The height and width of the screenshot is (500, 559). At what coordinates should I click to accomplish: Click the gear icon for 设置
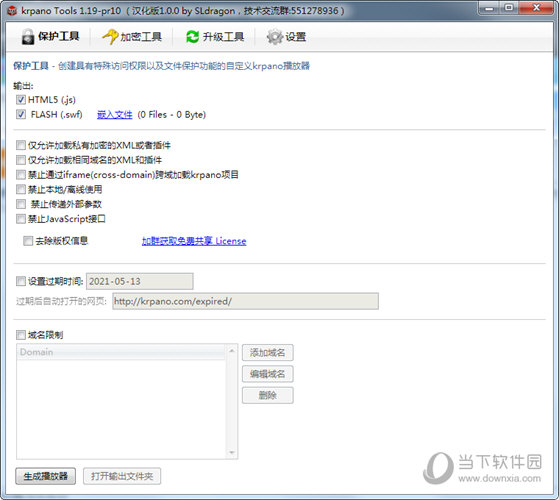point(275,37)
